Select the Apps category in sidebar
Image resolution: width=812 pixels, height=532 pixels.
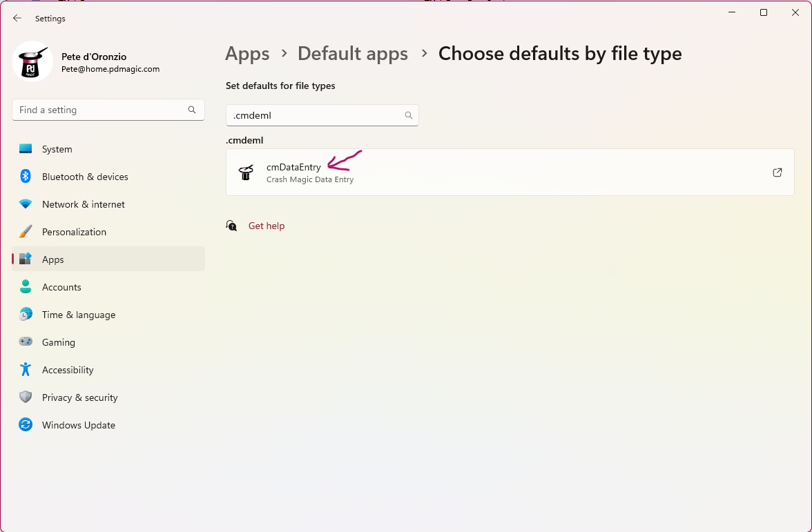[x=108, y=259]
